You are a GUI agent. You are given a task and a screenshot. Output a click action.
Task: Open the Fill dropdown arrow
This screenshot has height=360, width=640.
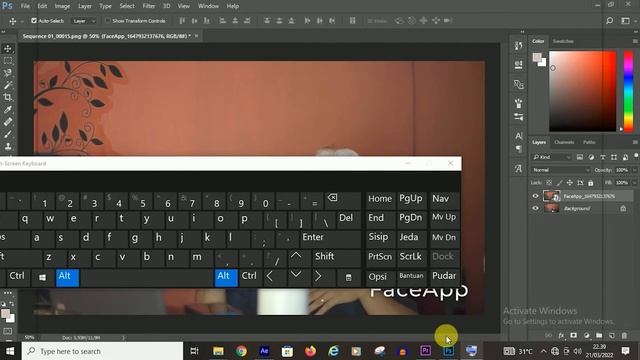click(635, 183)
